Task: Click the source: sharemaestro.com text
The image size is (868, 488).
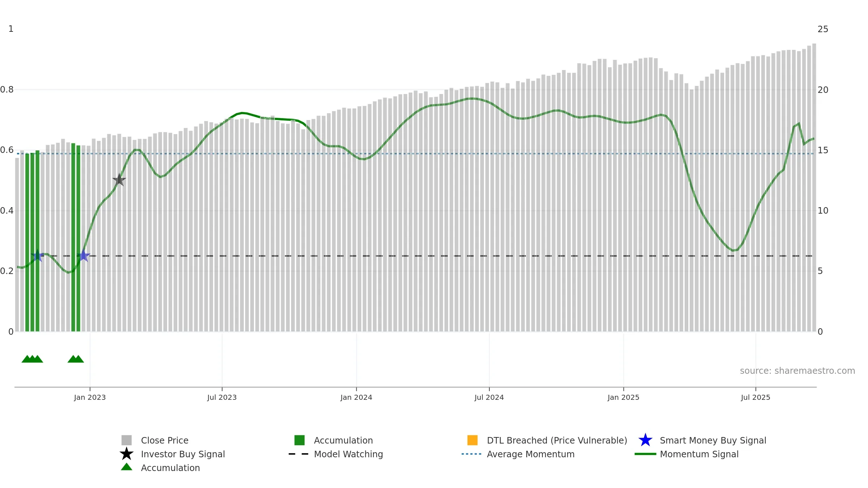Action: [797, 371]
